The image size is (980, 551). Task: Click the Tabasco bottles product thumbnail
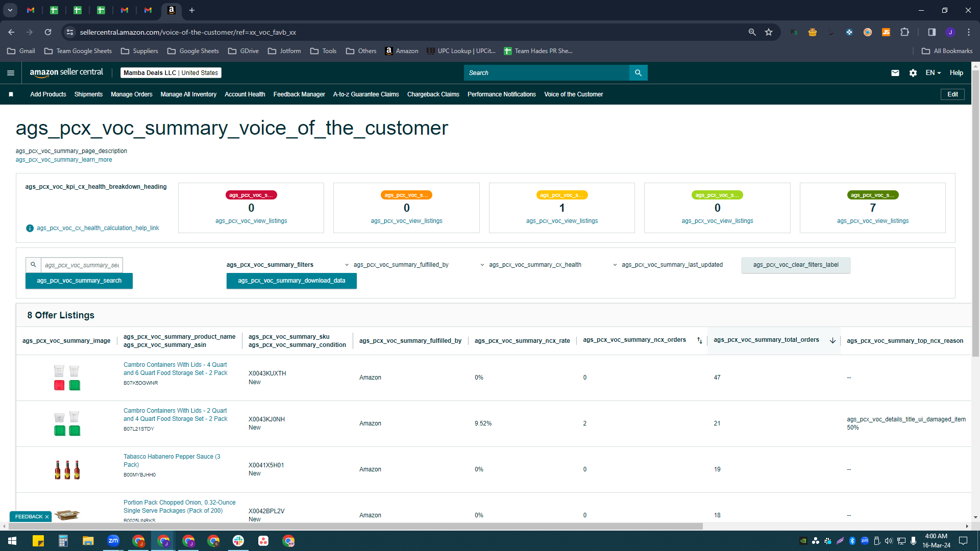67,469
